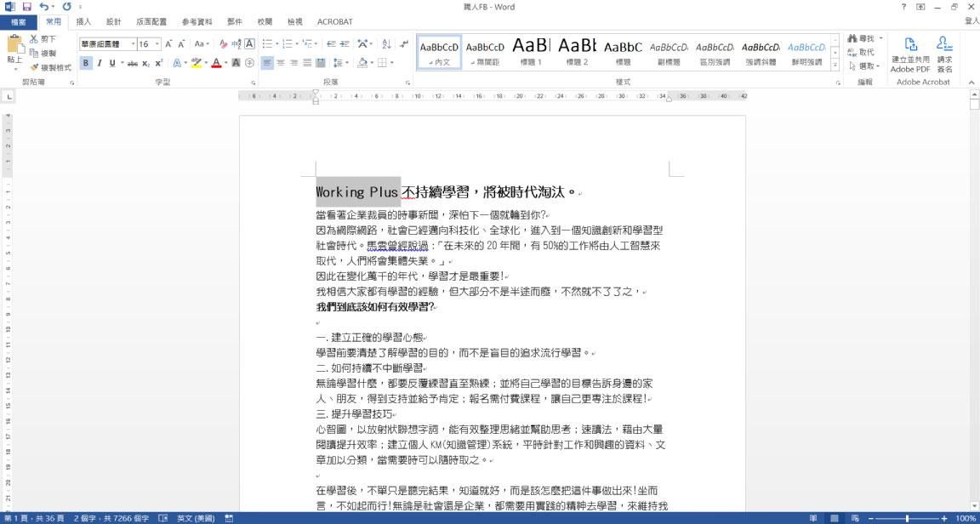Click the Sort (A-Z) paragraph icon

(386, 43)
